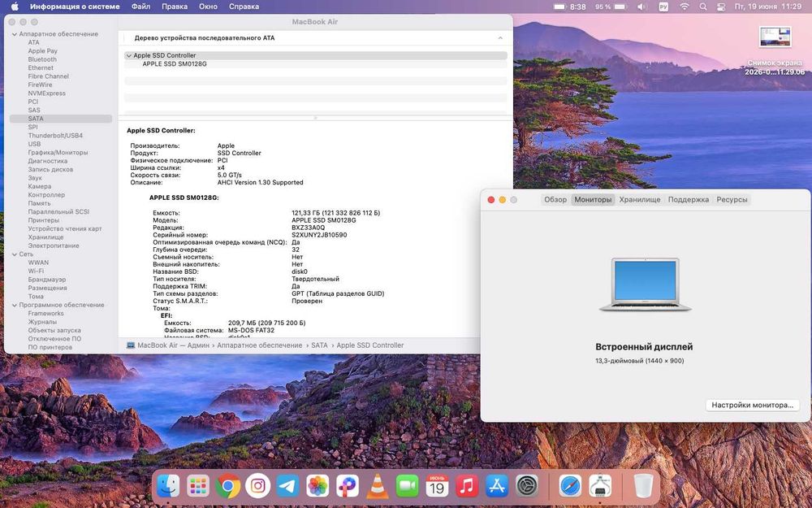Open the Справка menu
The height and width of the screenshot is (508, 812).
point(244,7)
